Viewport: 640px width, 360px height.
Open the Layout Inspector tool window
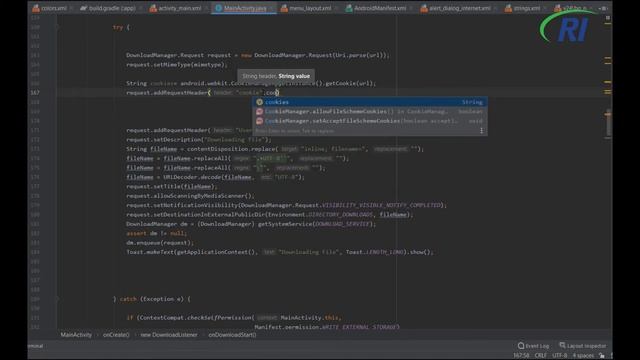coord(582,346)
